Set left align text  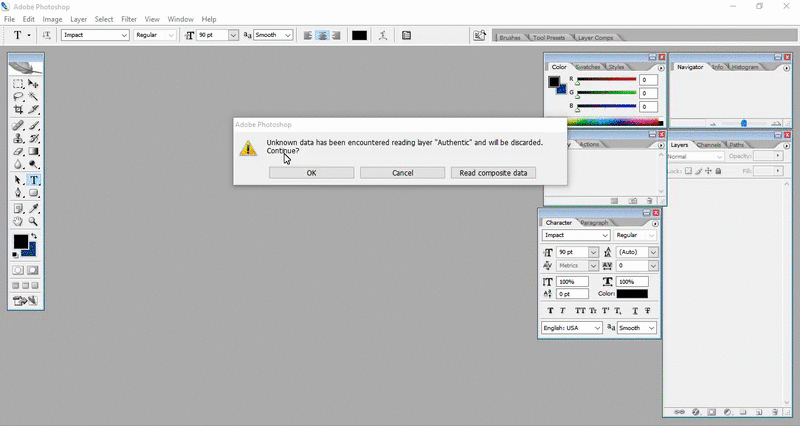point(308,35)
